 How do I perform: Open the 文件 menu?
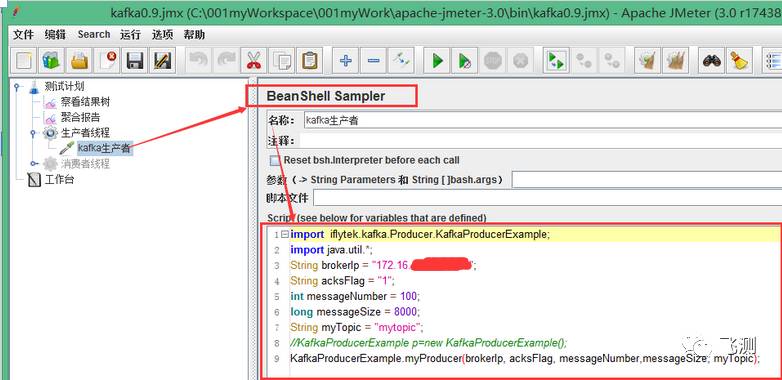(23, 34)
